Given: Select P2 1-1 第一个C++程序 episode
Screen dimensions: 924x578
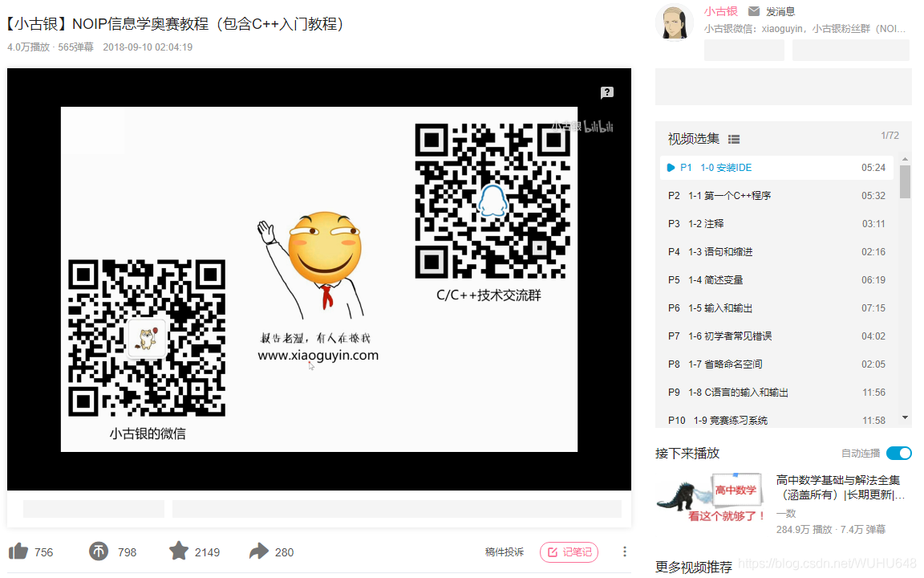Looking at the screenshot, I should point(776,196).
